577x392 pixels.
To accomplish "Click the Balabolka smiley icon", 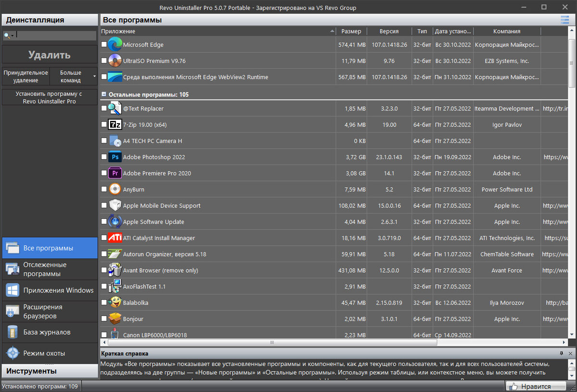I will 115,303.
